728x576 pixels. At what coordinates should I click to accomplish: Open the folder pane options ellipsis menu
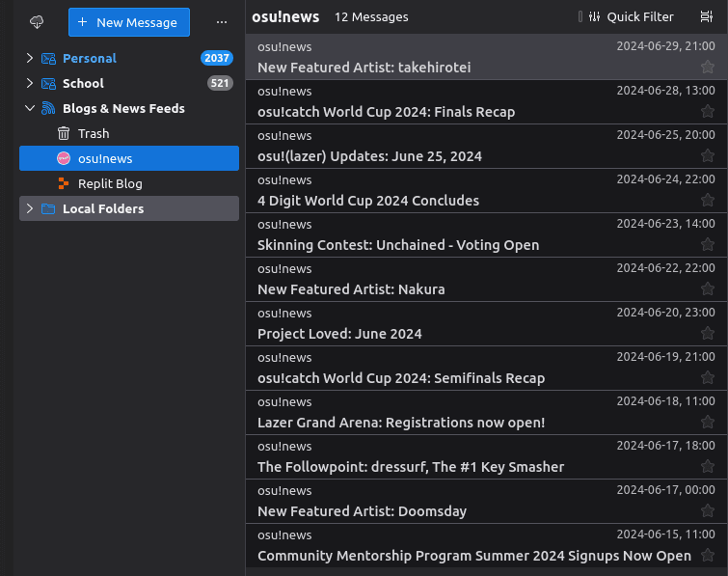(x=222, y=22)
